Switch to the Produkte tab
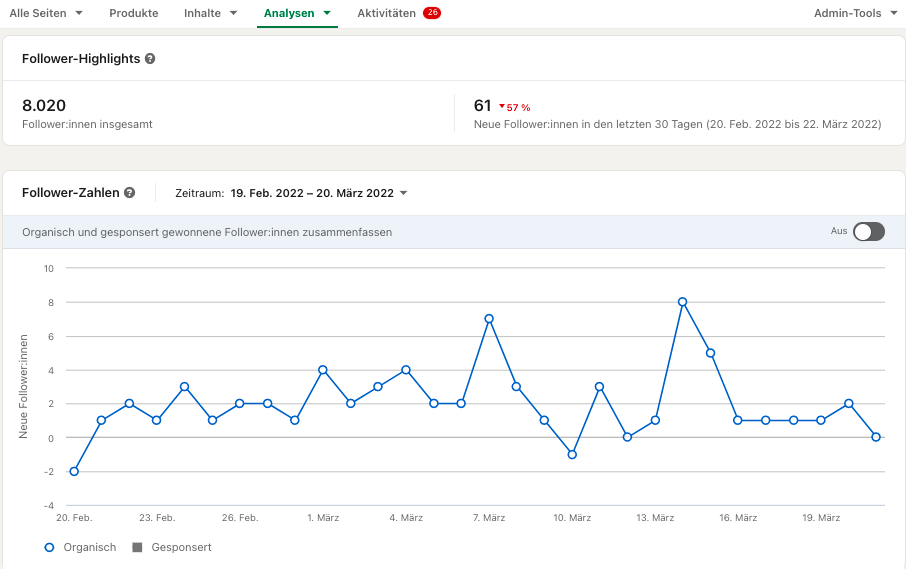The width and height of the screenshot is (906, 569). pos(133,13)
